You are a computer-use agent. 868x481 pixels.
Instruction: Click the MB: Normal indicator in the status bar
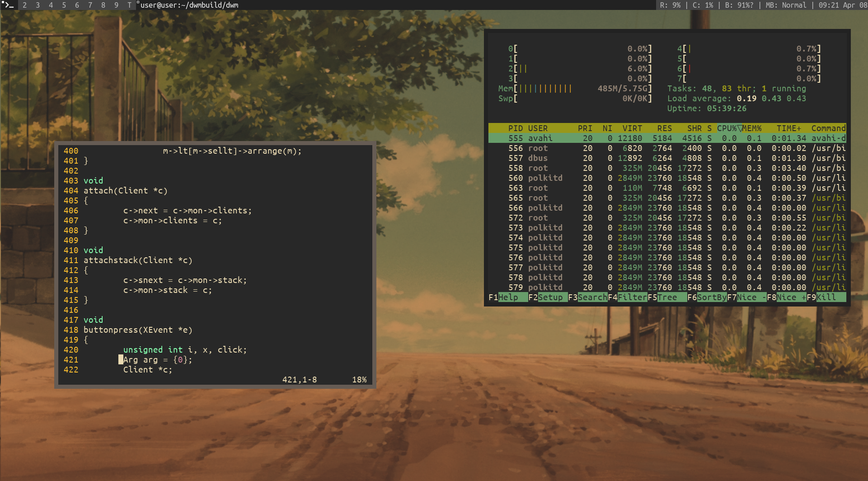pos(786,5)
